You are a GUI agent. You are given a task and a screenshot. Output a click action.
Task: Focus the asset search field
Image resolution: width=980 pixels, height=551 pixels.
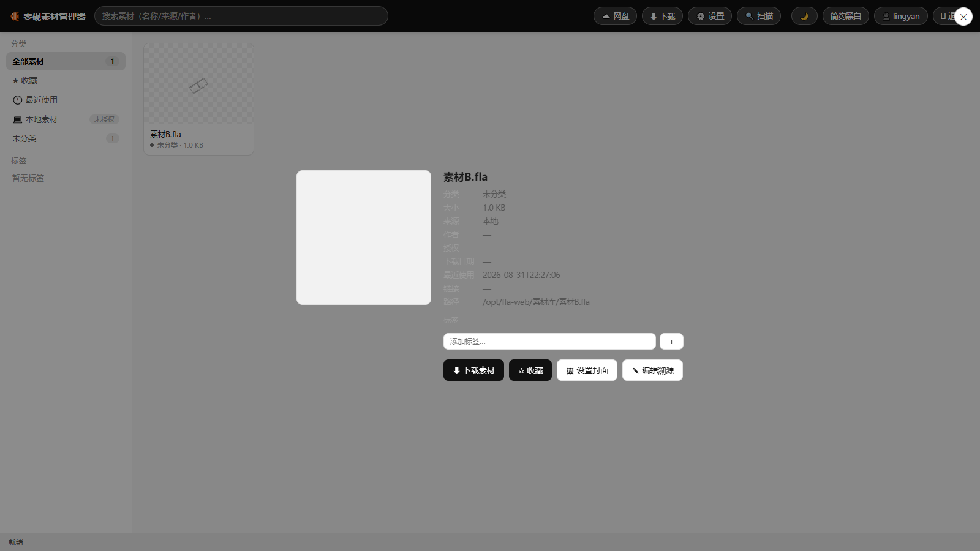(x=241, y=16)
